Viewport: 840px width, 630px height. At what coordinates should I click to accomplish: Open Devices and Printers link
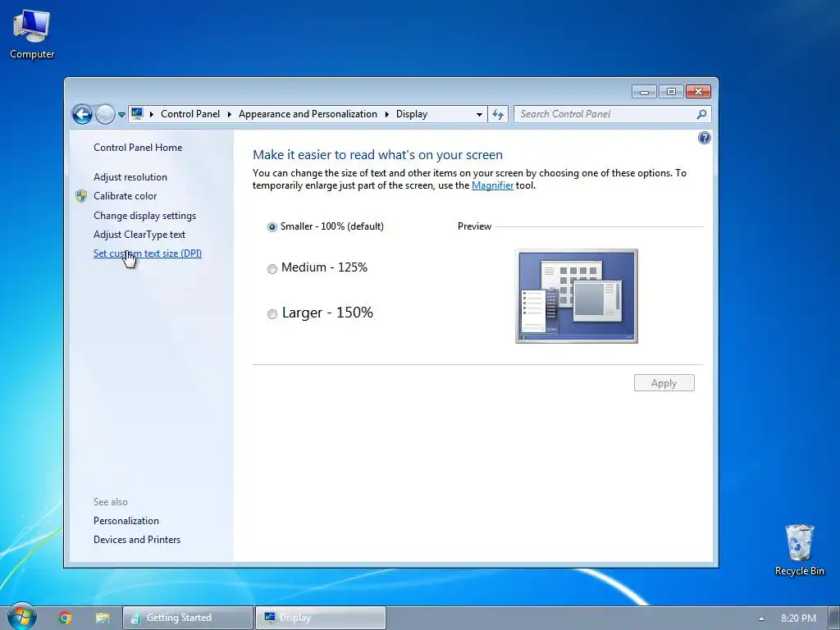(x=137, y=540)
